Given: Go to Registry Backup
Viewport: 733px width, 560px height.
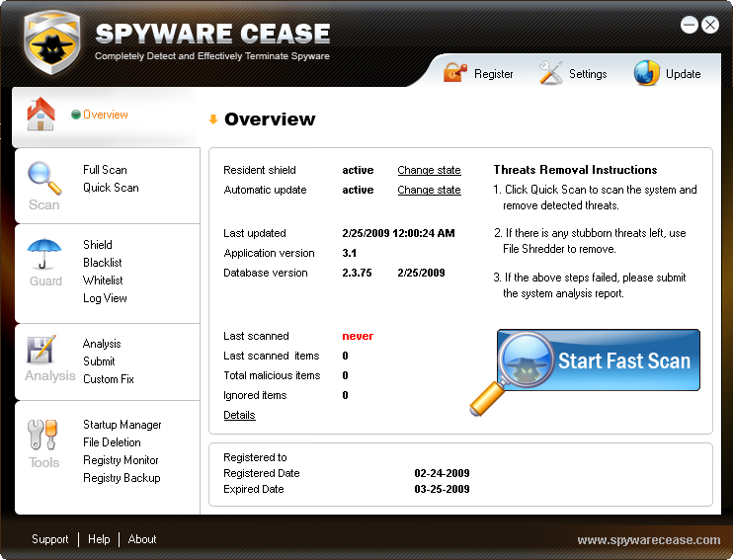Looking at the screenshot, I should tap(122, 478).
